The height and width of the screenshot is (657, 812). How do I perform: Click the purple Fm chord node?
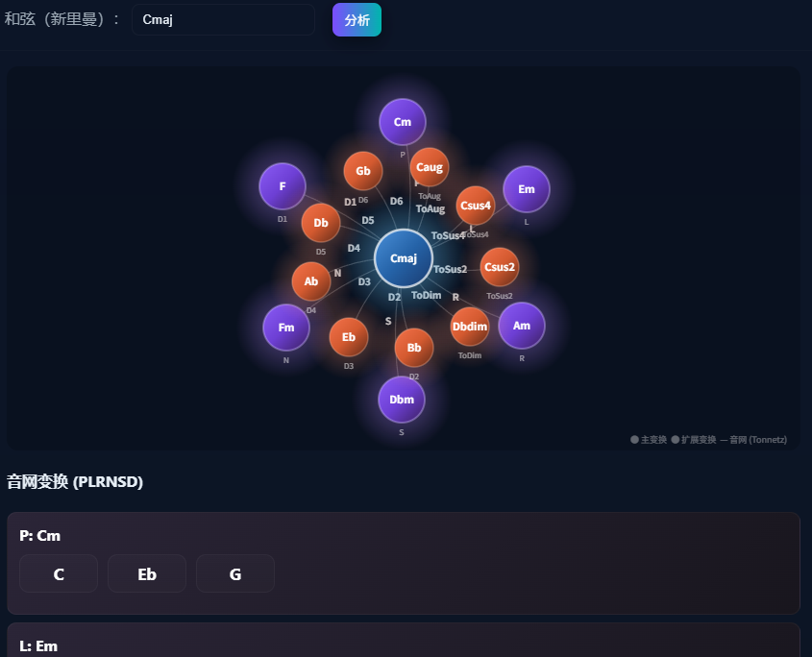286,328
